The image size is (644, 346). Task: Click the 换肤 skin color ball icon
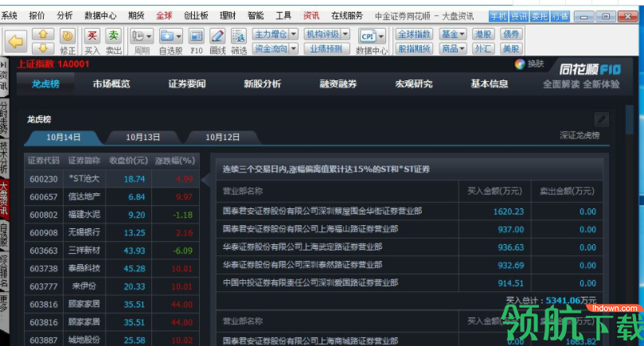(520, 64)
